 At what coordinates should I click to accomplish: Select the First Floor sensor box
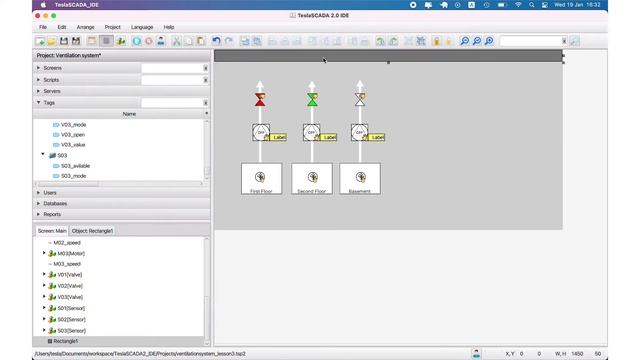(x=261, y=179)
